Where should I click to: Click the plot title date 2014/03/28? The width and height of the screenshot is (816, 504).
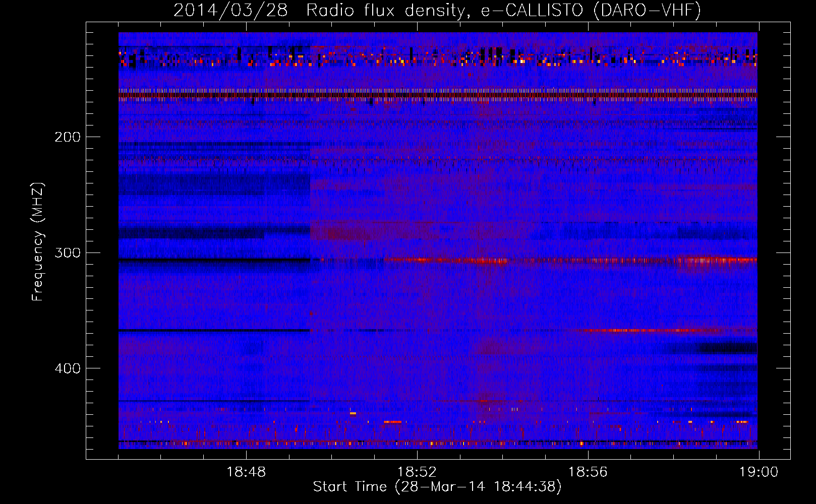click(x=231, y=10)
